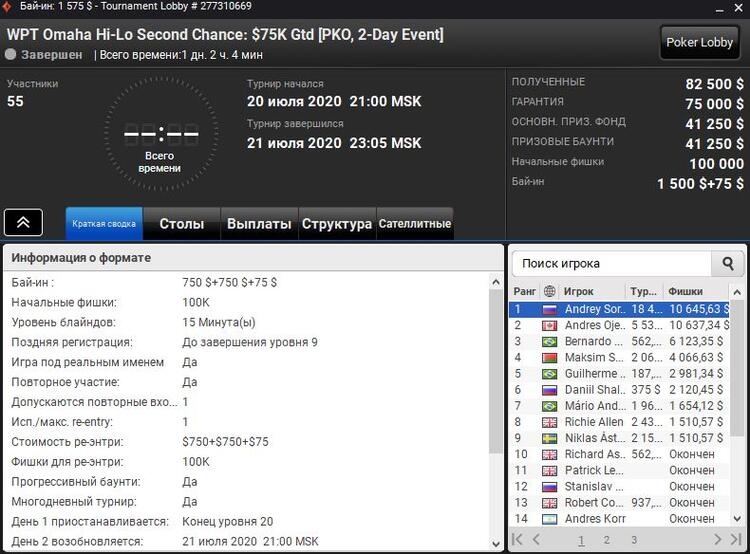The width and height of the screenshot is (750, 554).
Task: Open the Структура tab
Action: click(x=337, y=223)
